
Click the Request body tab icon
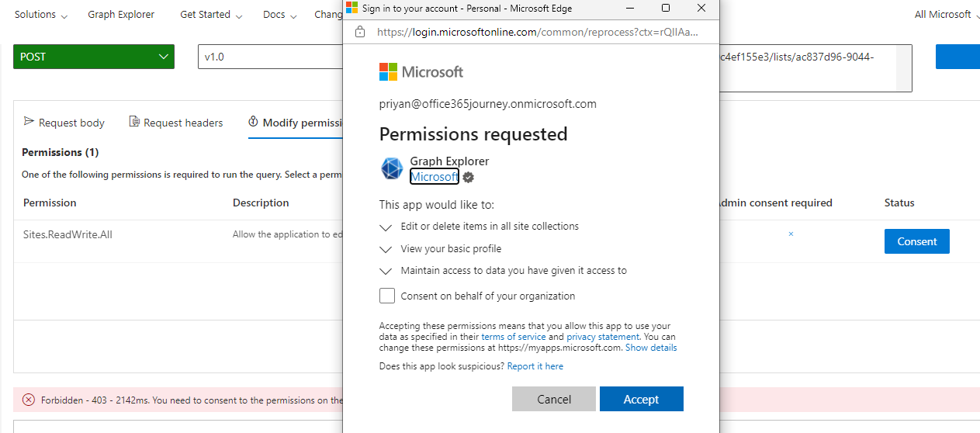(29, 122)
